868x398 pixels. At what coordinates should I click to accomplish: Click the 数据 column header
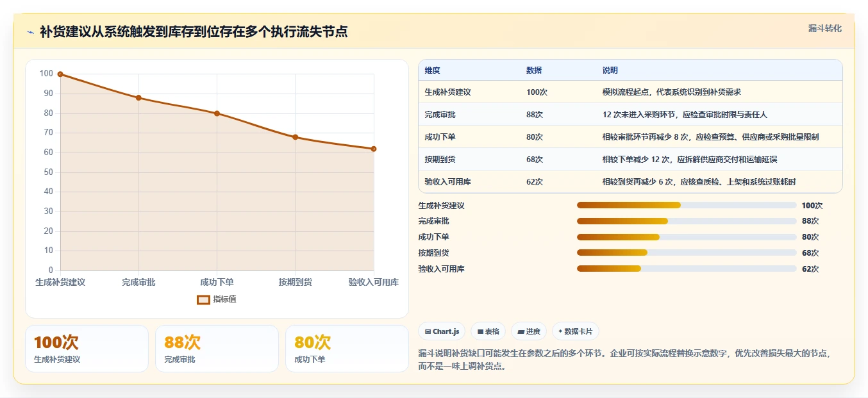(534, 70)
